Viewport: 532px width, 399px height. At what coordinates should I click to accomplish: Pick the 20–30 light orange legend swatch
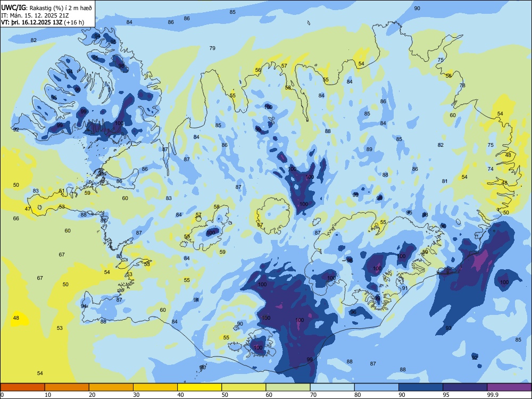click(x=111, y=387)
